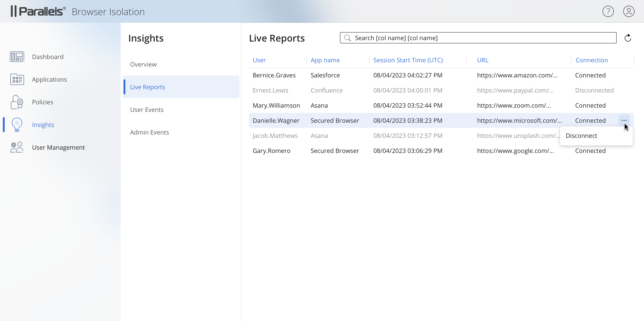644x321 pixels.
Task: Click the User Management people icon
Action: click(x=17, y=147)
